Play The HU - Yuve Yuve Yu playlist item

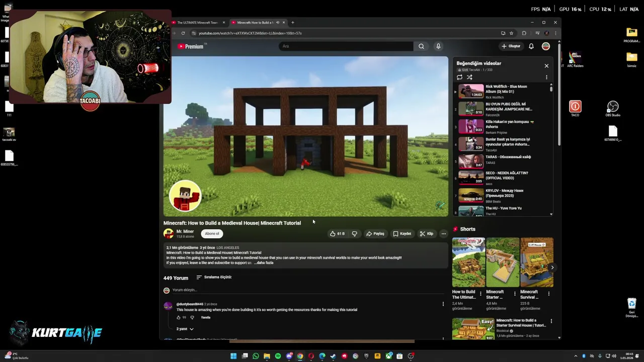(x=503, y=211)
